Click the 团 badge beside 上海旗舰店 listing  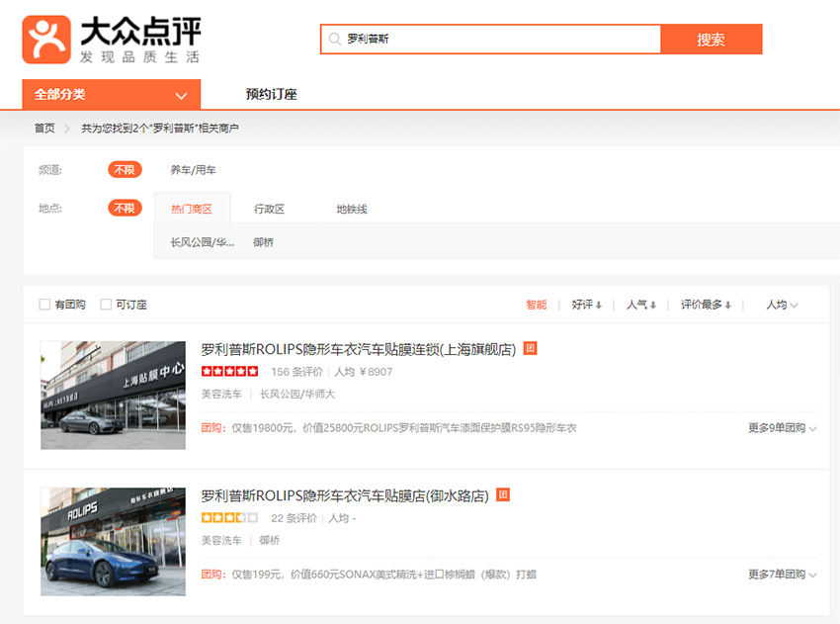point(530,348)
